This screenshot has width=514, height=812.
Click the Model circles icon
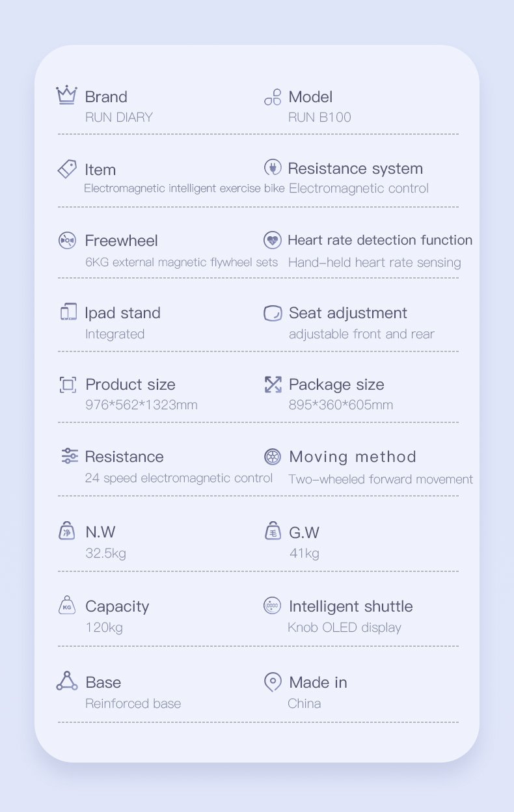(x=273, y=98)
